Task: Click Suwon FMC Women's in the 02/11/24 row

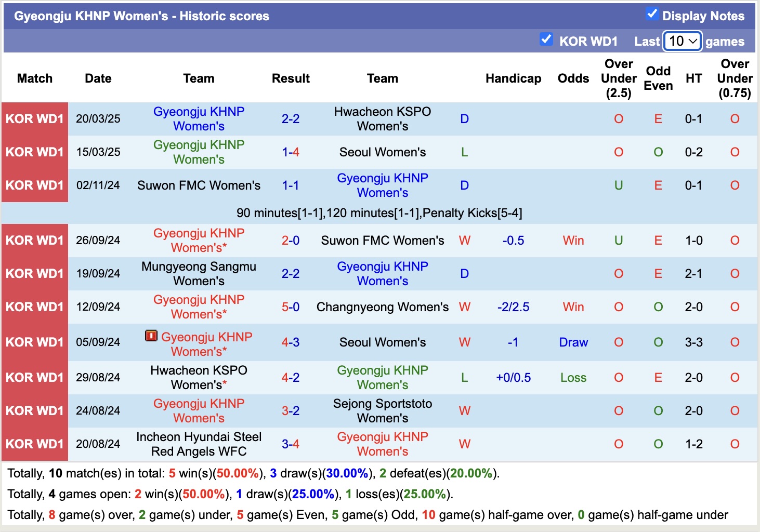Action: point(199,185)
